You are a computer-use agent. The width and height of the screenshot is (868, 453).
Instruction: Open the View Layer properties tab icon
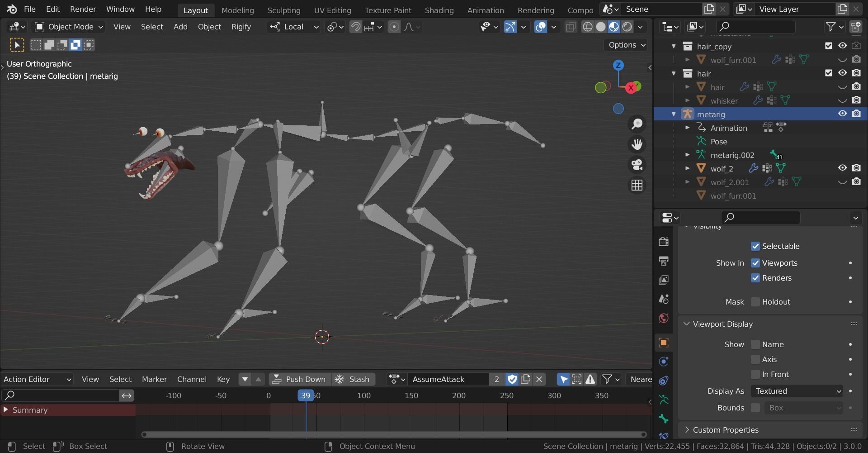[x=664, y=280]
